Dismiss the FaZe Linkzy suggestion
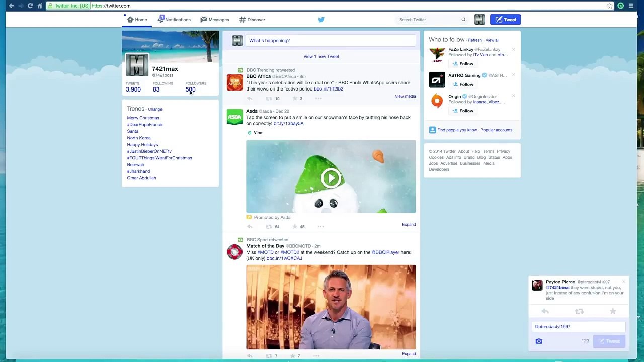The width and height of the screenshot is (644, 362). coord(514,49)
